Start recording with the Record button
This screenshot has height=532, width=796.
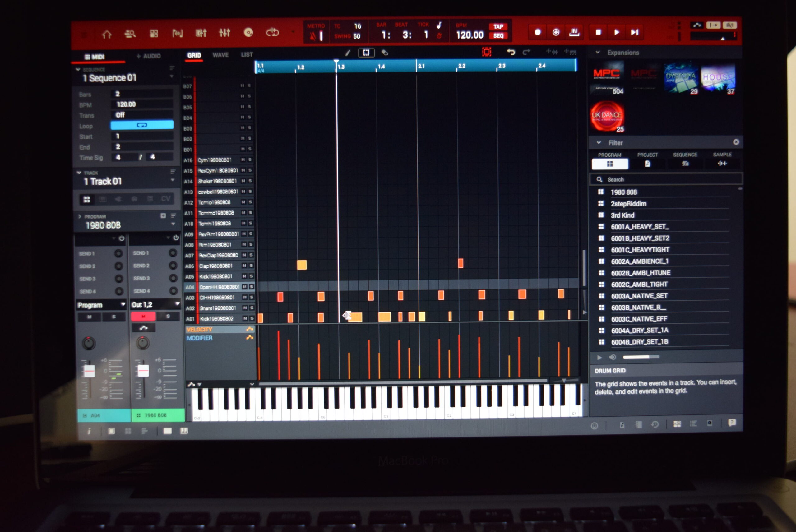click(x=537, y=32)
